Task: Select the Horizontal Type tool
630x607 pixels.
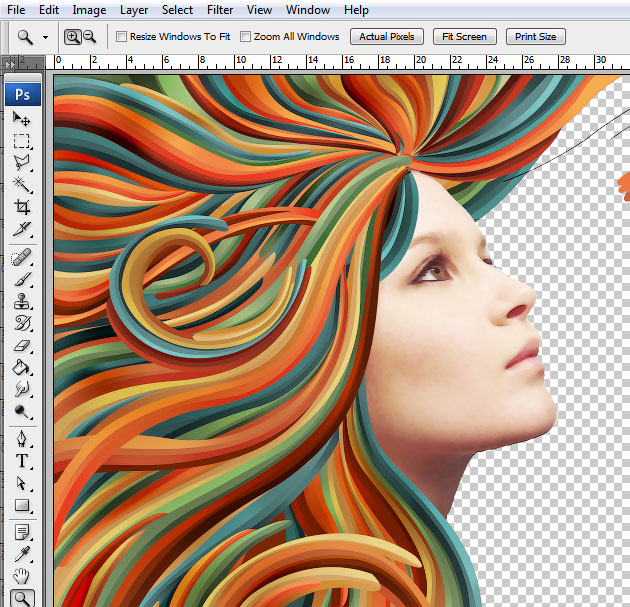Action: pos(22,461)
